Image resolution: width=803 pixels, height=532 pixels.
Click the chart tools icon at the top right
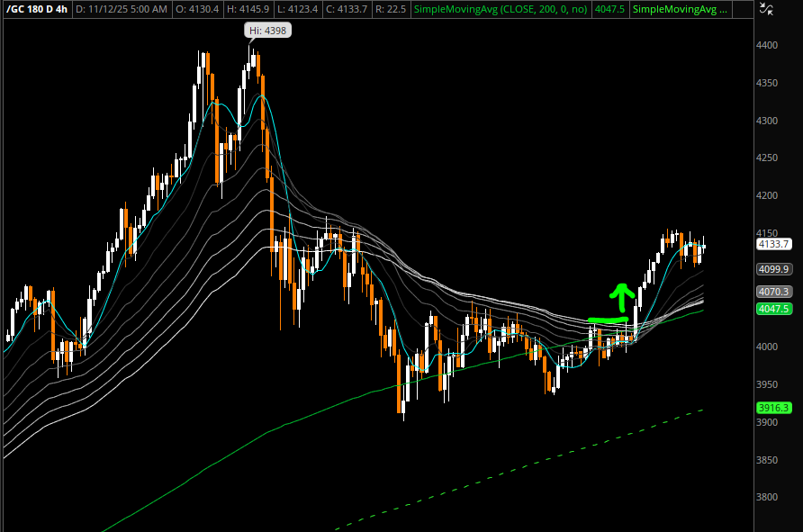tap(766, 8)
